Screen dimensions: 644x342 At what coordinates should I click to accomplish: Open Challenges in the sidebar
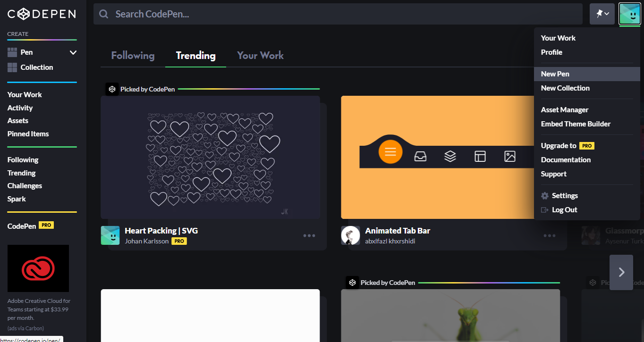pos(25,186)
